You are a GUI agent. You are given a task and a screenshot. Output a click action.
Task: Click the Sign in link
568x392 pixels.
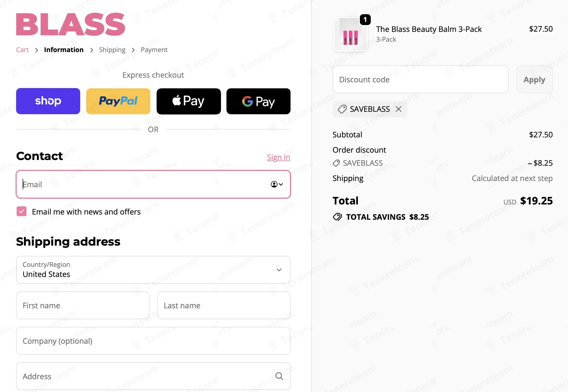[x=279, y=157]
